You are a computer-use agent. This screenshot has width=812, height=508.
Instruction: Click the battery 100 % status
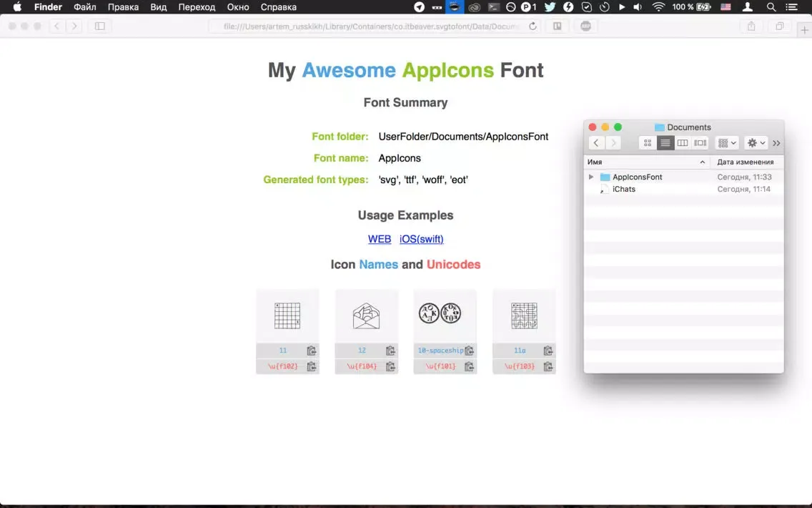pos(691,6)
